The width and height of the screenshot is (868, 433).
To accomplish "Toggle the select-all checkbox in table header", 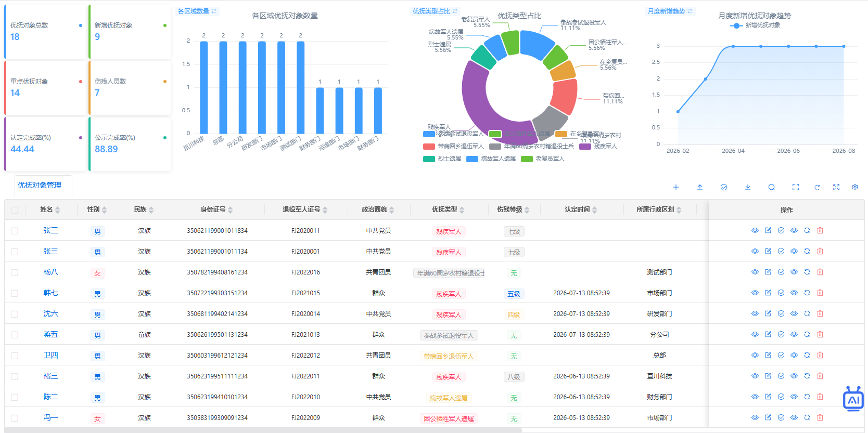I will pyautogui.click(x=15, y=210).
